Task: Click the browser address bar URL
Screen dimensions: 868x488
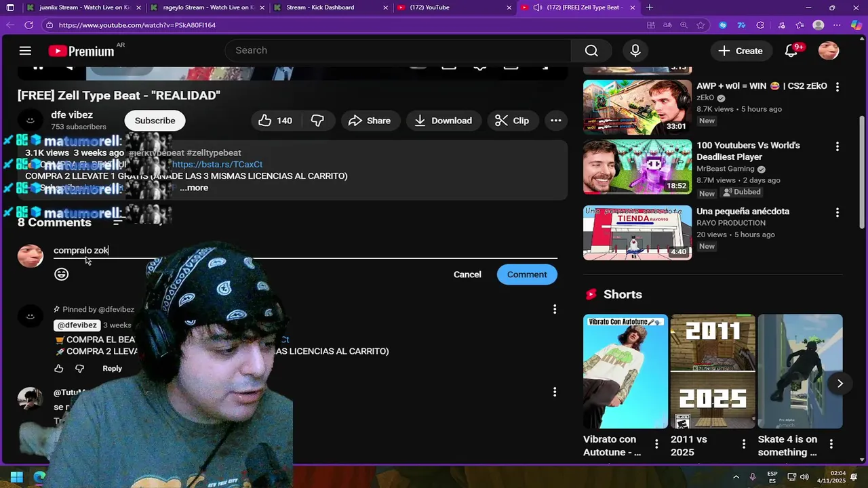Action: [137, 25]
